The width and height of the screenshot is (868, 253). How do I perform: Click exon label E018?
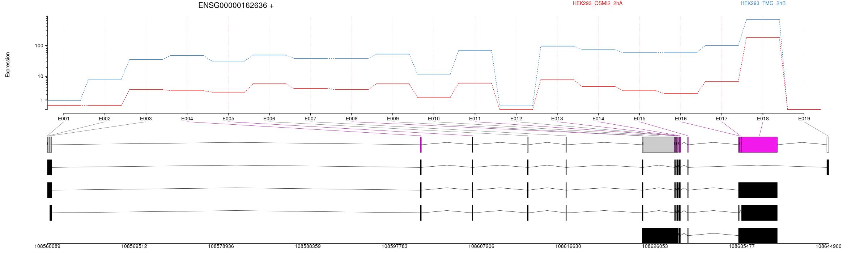tap(763, 119)
